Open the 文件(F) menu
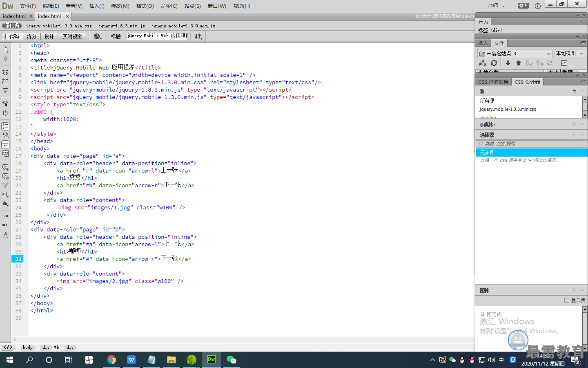 [x=28, y=6]
